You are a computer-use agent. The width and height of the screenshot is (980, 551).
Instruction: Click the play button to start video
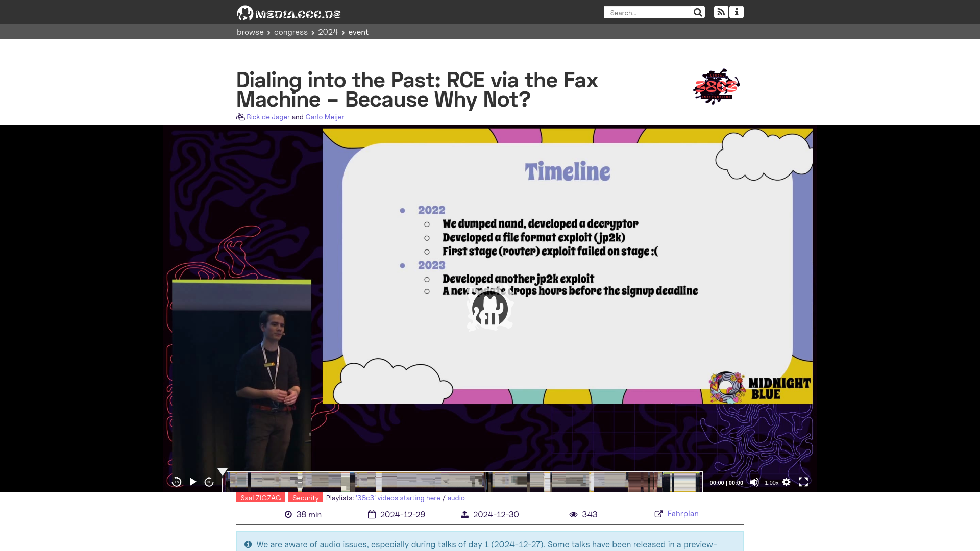192,482
